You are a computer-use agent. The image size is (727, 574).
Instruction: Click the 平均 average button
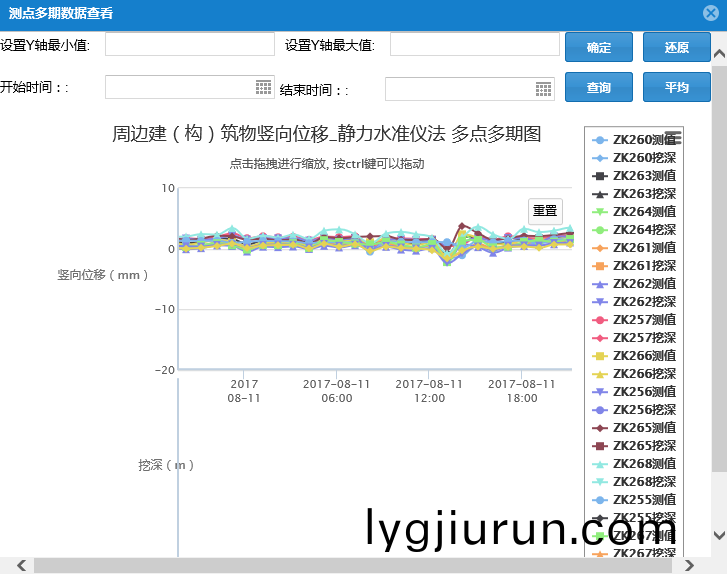click(x=677, y=88)
